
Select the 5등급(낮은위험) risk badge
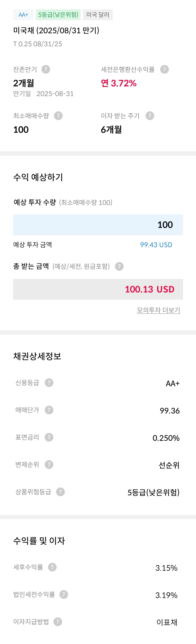(58, 15)
